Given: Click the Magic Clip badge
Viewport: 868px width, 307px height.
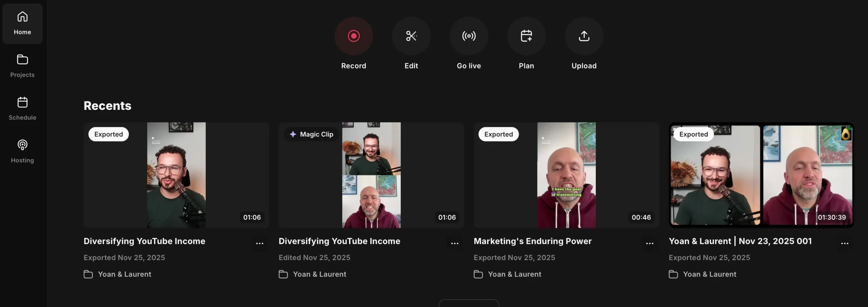Looking at the screenshot, I should (312, 134).
